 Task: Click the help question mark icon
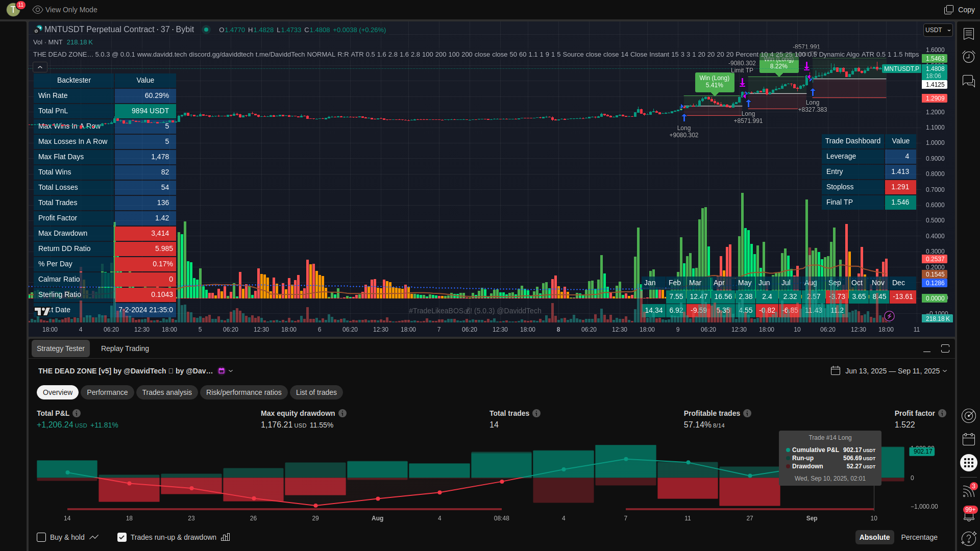(968, 538)
